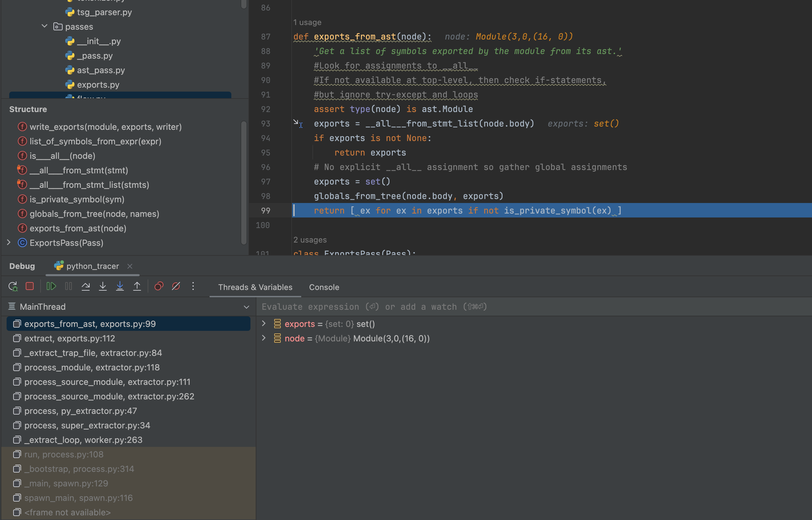Select frame exports_from_ast, exports.py:99
812x520 pixels.
coord(128,324)
